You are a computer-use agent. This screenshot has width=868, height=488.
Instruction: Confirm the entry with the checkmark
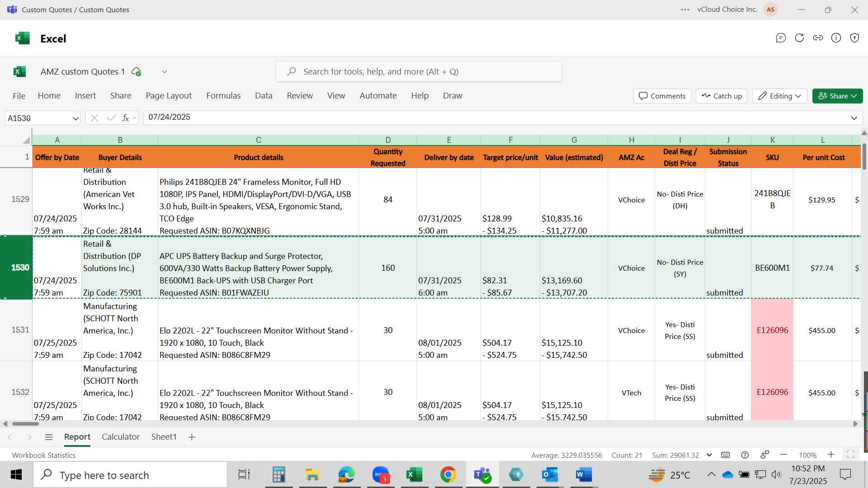[x=111, y=118]
